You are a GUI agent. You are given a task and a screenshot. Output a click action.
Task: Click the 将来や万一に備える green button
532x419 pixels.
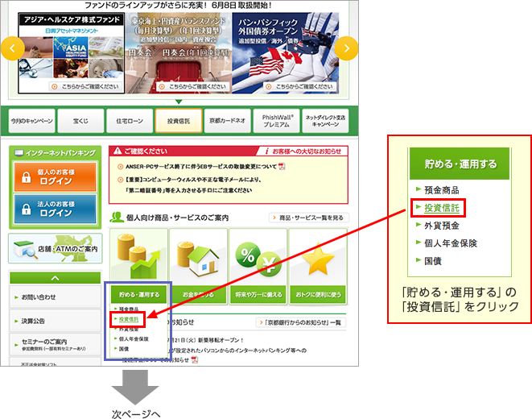pos(258,294)
